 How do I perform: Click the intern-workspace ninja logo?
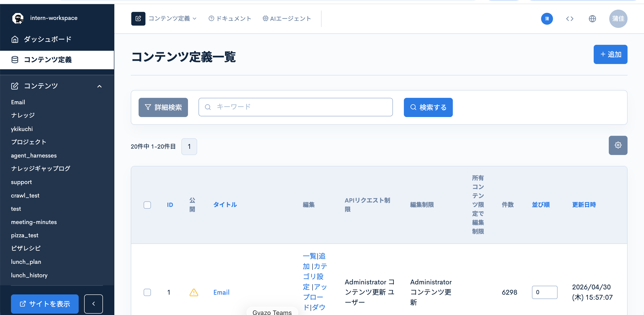pos(18,18)
